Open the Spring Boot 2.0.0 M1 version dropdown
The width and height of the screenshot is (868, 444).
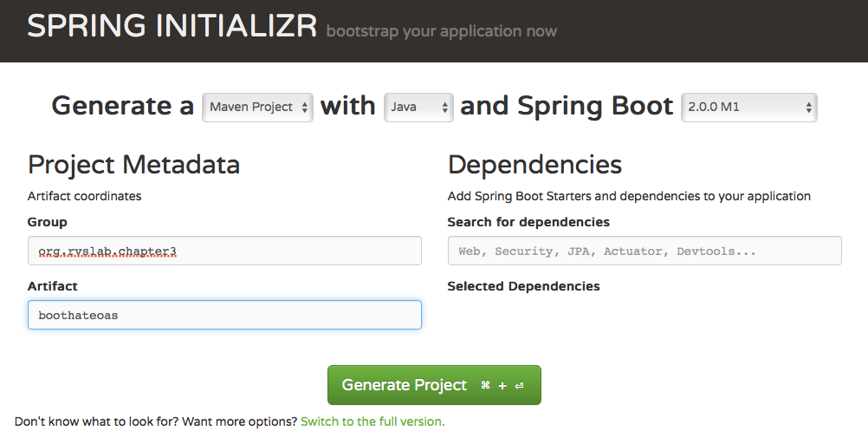coord(749,107)
